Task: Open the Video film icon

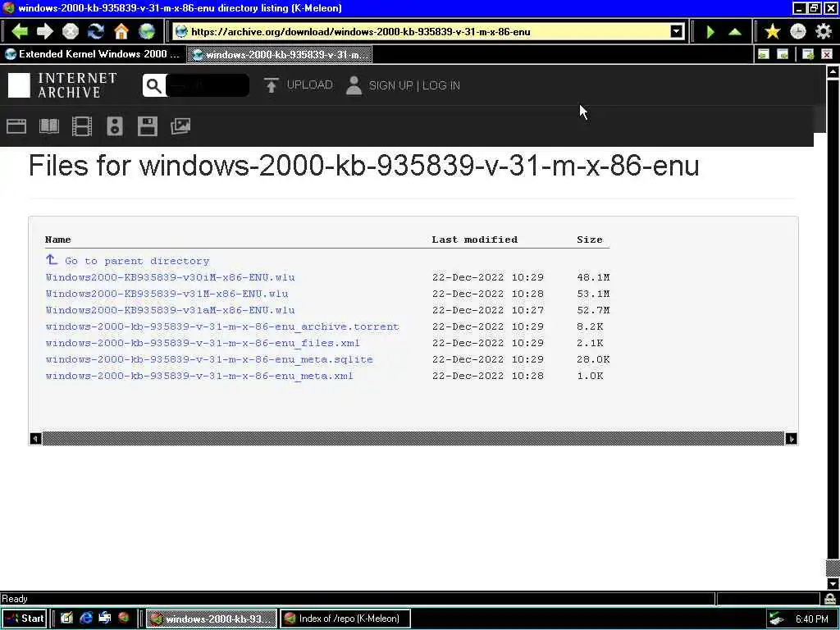Action: coord(82,126)
